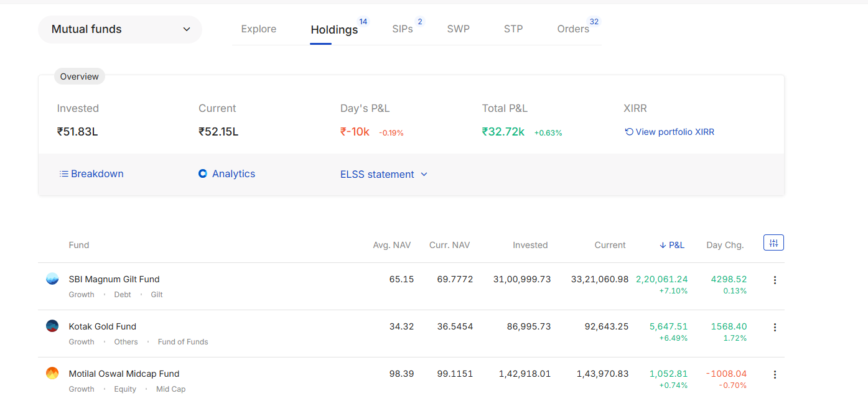Select the SWP tab
The image size is (868, 401).
click(x=458, y=29)
